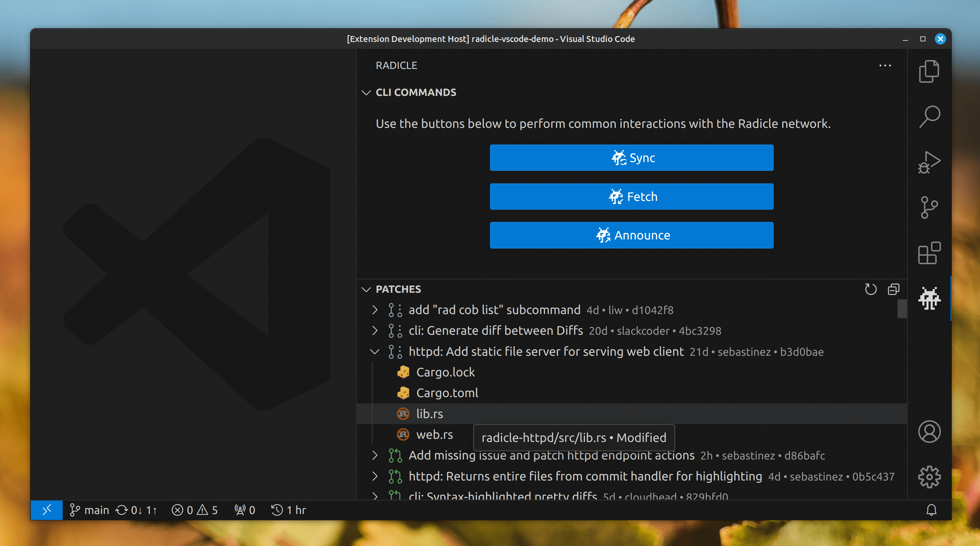The width and height of the screenshot is (980, 546).
Task: Collapse the CLI COMMANDS section
Action: pyautogui.click(x=366, y=92)
